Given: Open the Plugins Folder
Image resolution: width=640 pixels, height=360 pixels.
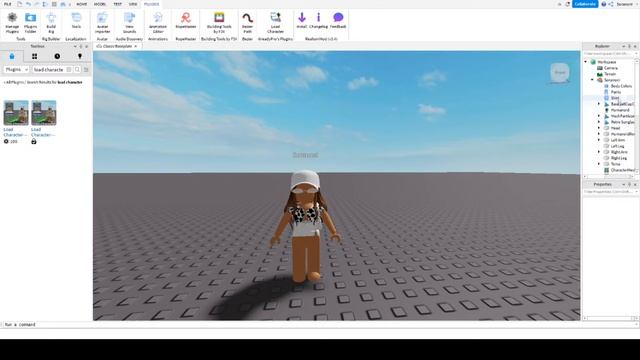Looking at the screenshot, I should point(31,23).
